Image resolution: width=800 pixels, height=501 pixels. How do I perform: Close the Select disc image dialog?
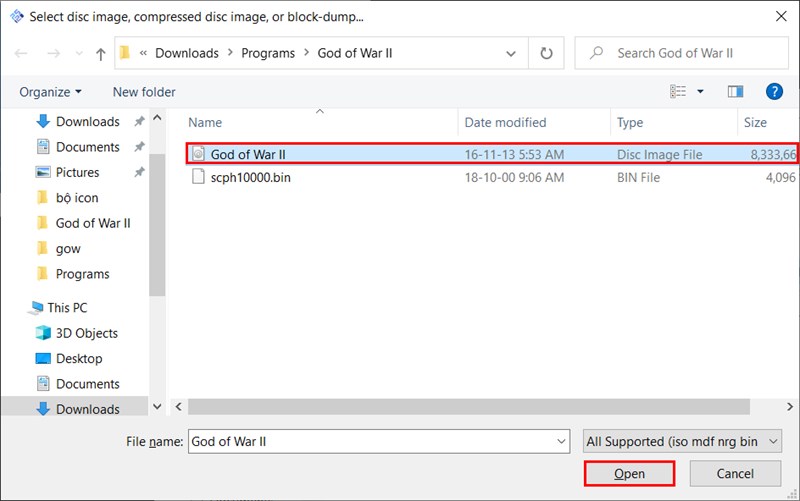pos(781,16)
